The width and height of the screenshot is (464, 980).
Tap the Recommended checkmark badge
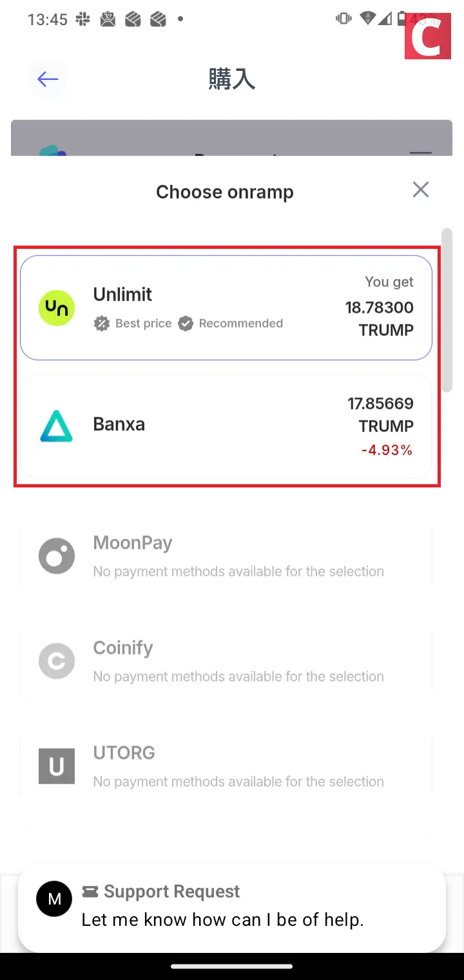tap(186, 324)
